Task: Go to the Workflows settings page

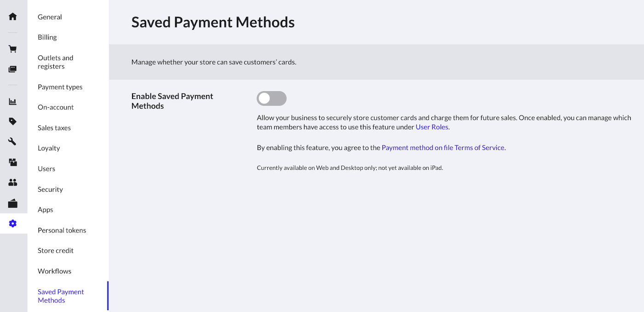Action: click(54, 271)
